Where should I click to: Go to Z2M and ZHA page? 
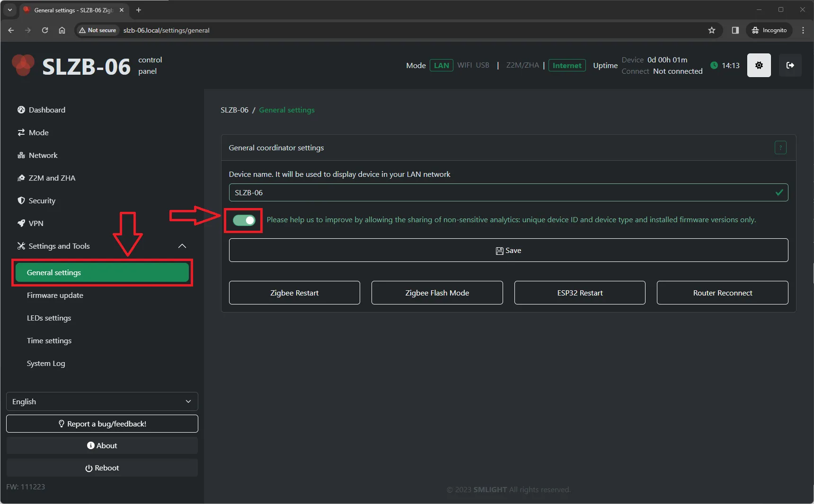coord(52,178)
